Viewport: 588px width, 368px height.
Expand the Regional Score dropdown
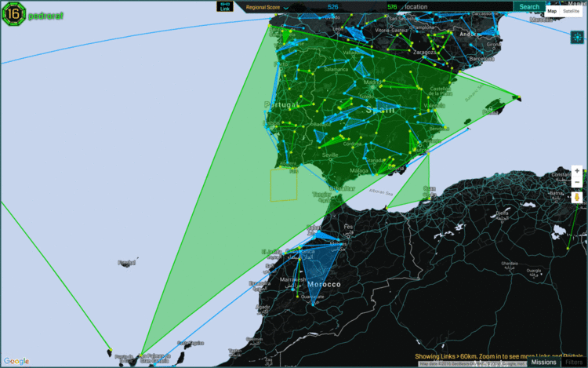click(x=265, y=7)
